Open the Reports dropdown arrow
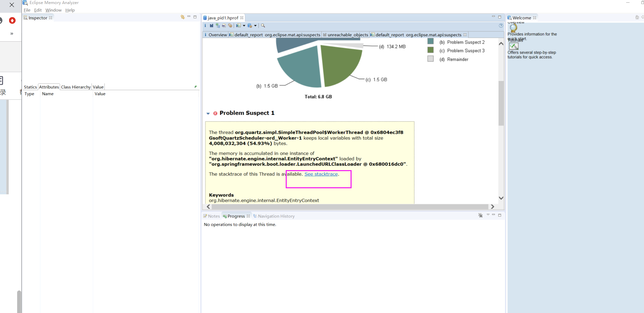Screen dimensions: 644x313 tap(244, 26)
